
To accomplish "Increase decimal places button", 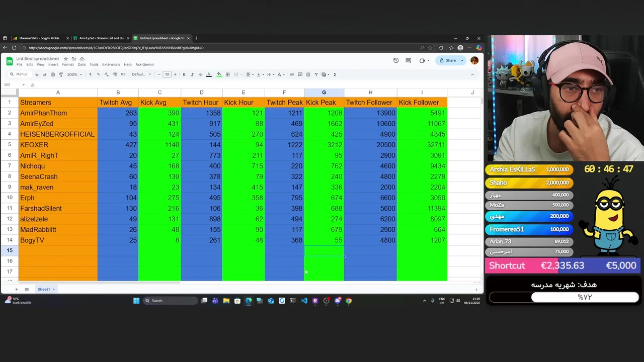I will point(114,74).
